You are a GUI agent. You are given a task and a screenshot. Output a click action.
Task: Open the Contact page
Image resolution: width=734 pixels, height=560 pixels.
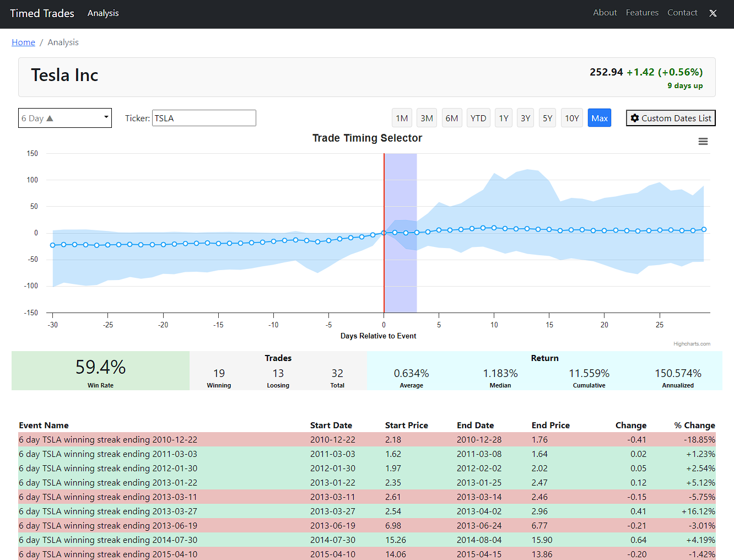coord(682,13)
